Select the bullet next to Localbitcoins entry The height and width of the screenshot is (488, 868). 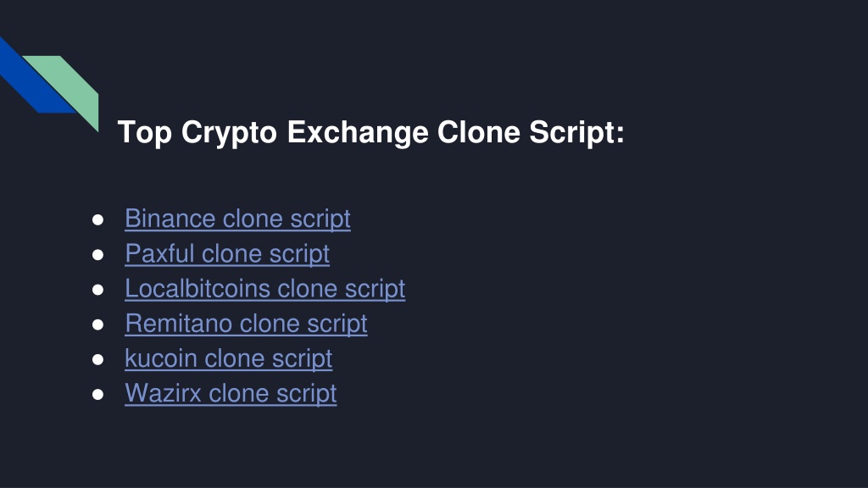tap(98, 290)
